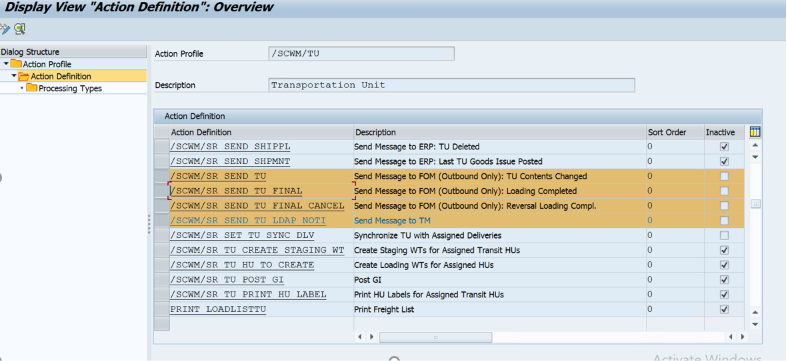
Task: Click the Action Definition column header
Action: tap(261, 133)
